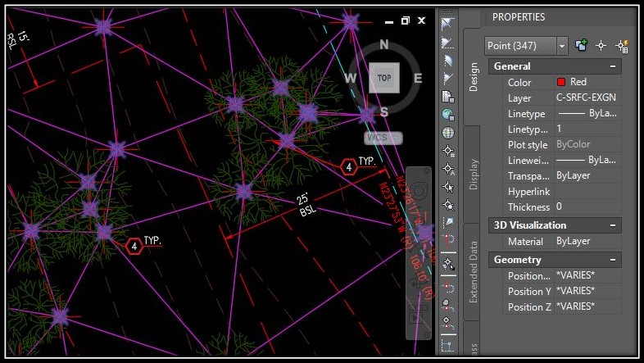Switch to the Design palette tab
Viewport: 644px width, 363px height.
[x=473, y=77]
